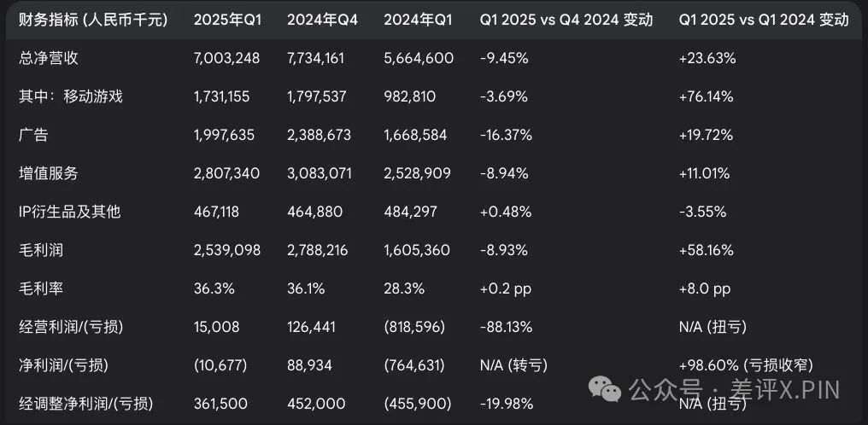
Task: Click the +76.14% mobile games growth cell
Action: 706,96
